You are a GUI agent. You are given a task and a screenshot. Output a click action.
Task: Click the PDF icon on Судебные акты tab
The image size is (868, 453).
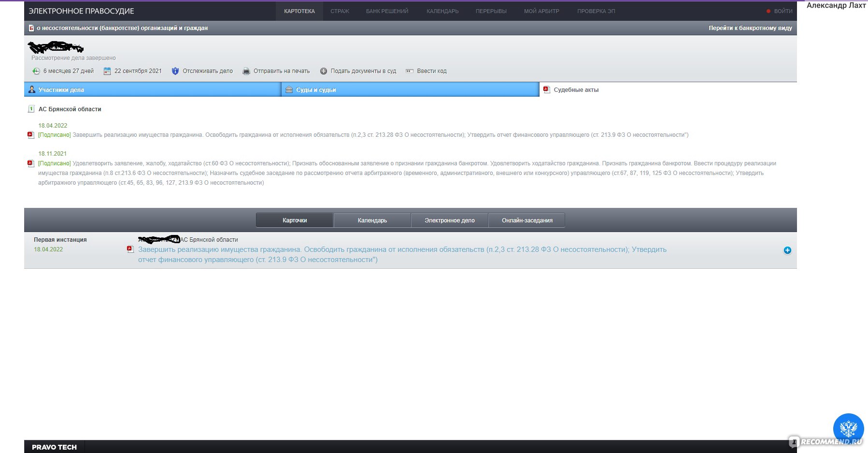pyautogui.click(x=547, y=89)
